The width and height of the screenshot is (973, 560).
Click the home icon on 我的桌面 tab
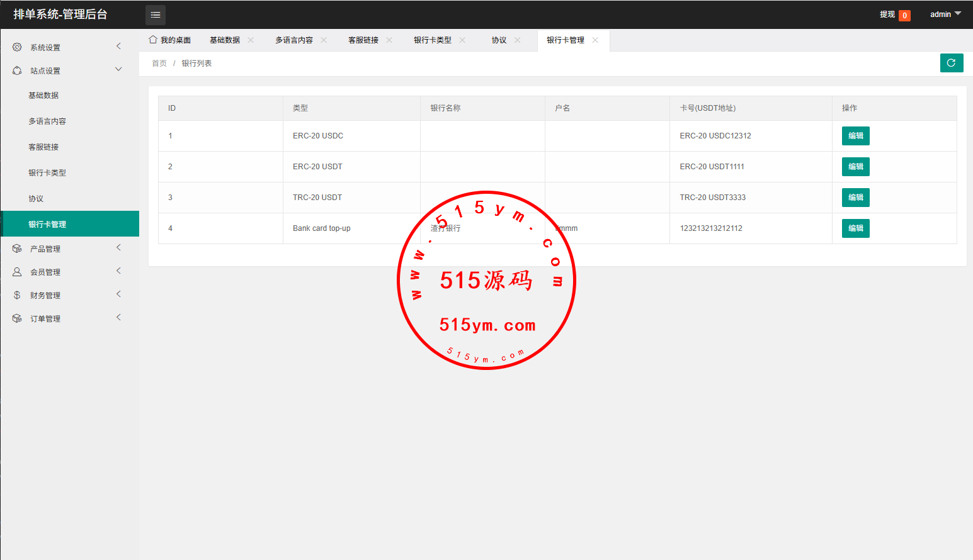point(153,40)
